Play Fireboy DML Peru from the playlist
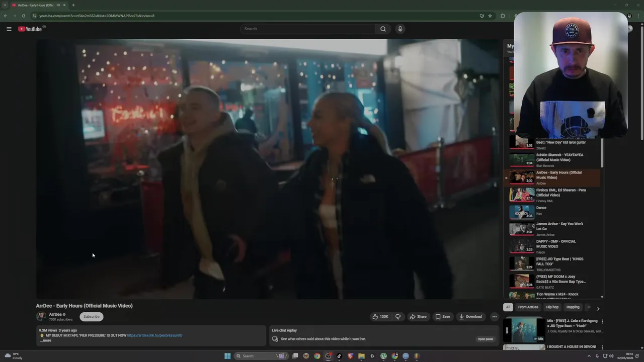644x362 pixels. pyautogui.click(x=552, y=195)
